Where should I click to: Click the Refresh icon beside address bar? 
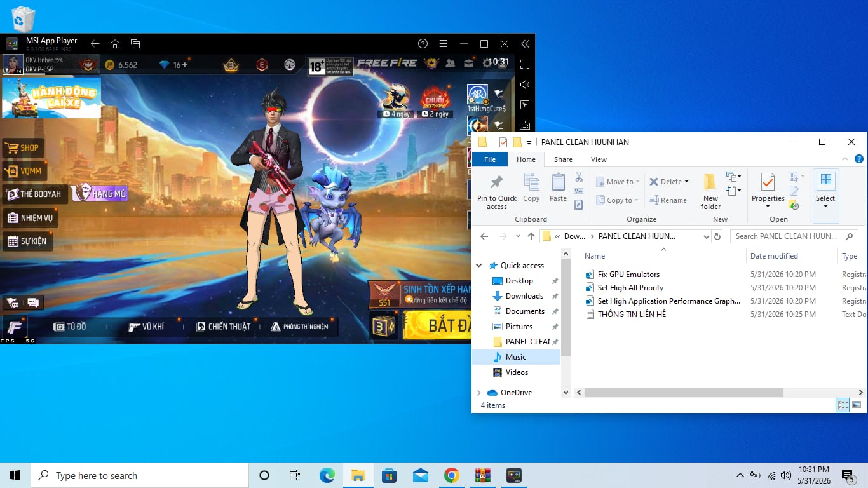pyautogui.click(x=717, y=236)
